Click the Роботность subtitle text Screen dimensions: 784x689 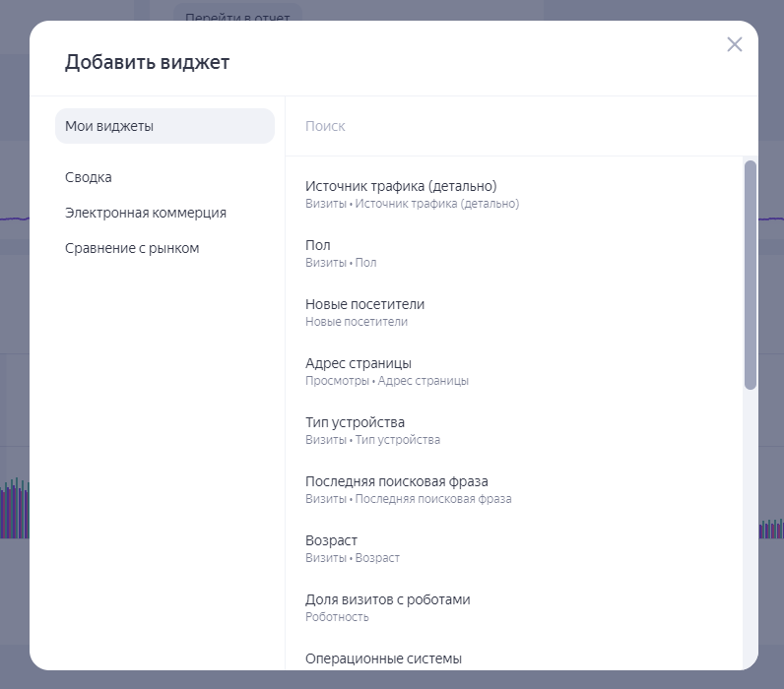[x=337, y=617]
